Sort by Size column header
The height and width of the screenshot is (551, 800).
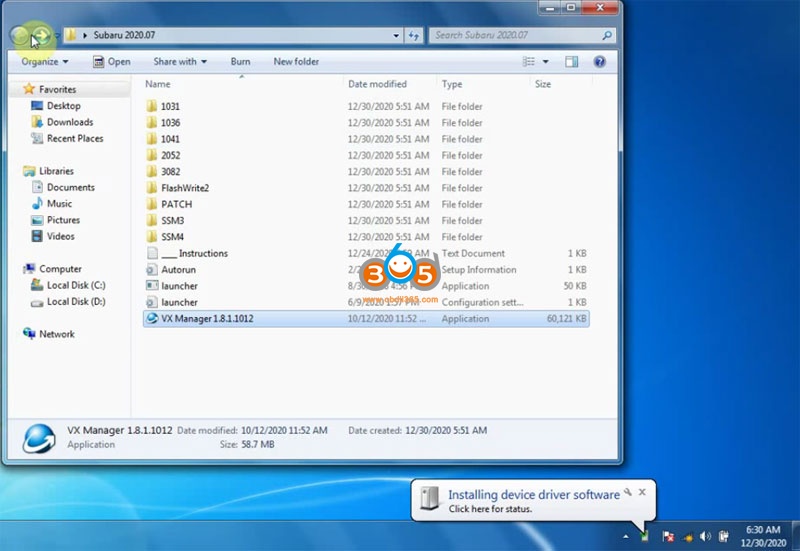[543, 84]
